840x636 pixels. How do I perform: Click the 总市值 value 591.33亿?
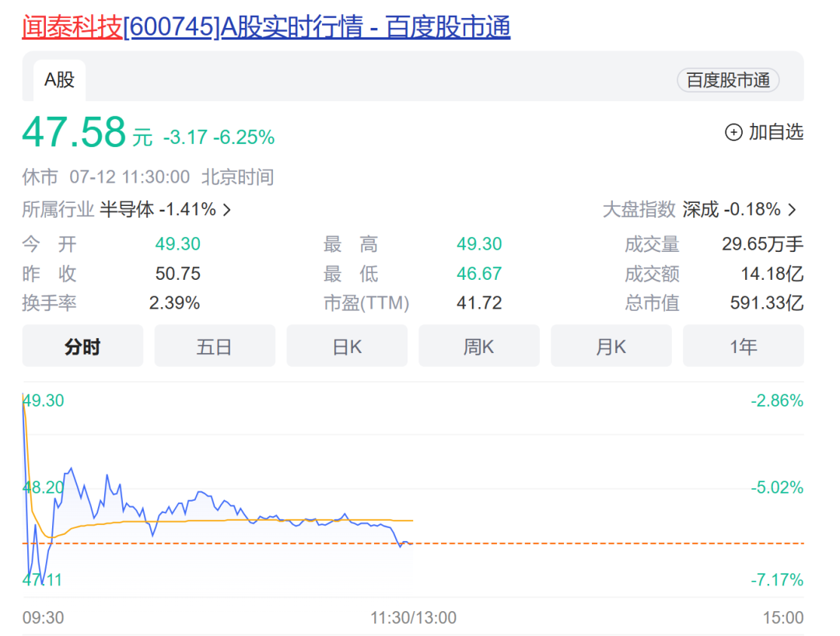coord(767,303)
